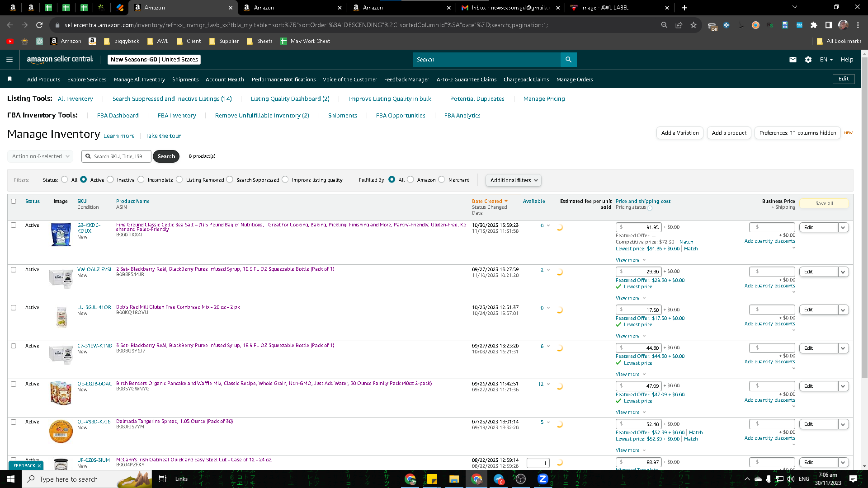The height and width of the screenshot is (488, 868).
Task: Close the FEEDBACK tab with its X
Action: pyautogui.click(x=39, y=466)
